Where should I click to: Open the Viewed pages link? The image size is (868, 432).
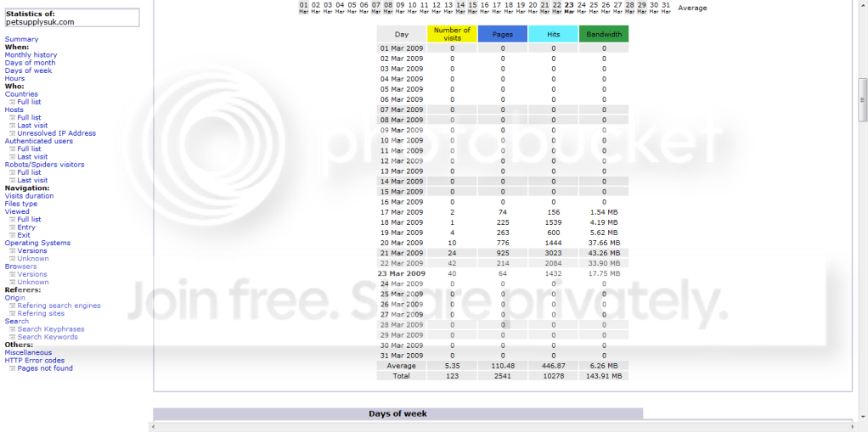[x=17, y=211]
